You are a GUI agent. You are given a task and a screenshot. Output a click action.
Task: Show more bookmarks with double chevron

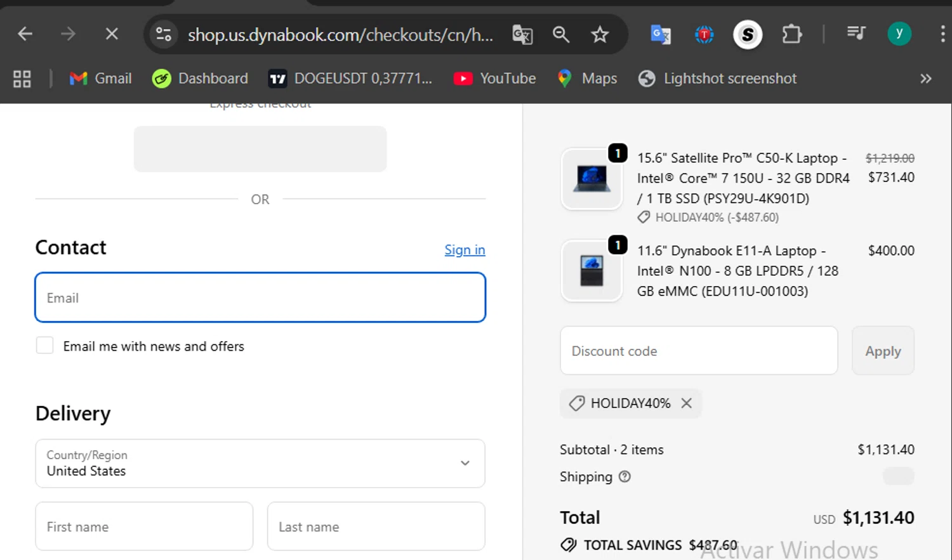pos(926,79)
